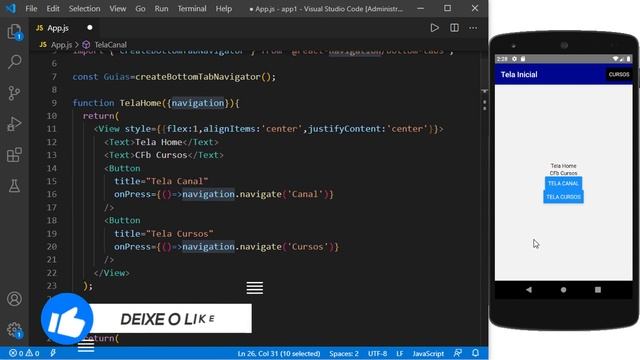Open Run and Debug view
640x360 pixels.
pyautogui.click(x=15, y=124)
